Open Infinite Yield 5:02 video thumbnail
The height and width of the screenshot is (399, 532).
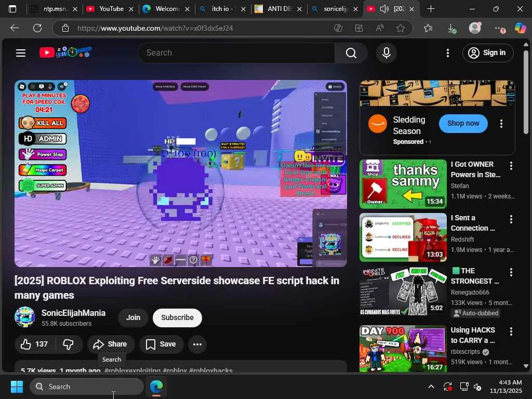[x=403, y=292]
